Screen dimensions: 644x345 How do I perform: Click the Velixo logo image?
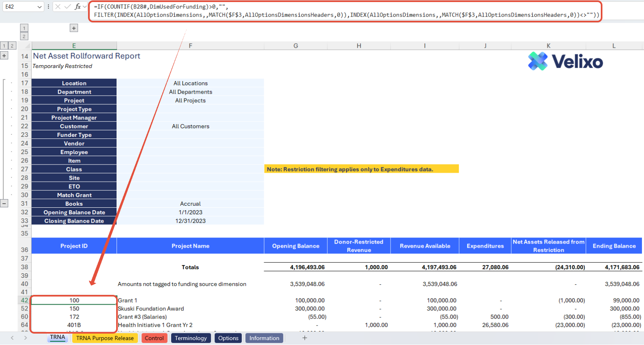[x=565, y=62]
